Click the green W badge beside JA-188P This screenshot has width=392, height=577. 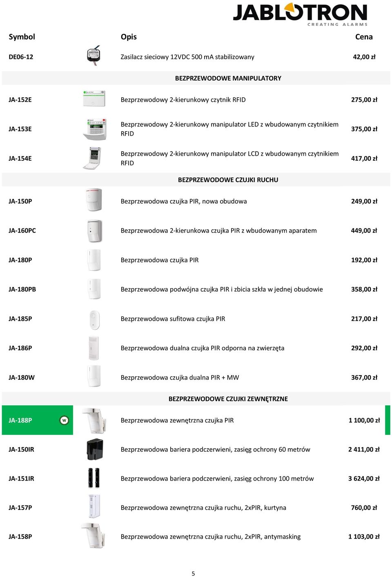(64, 420)
